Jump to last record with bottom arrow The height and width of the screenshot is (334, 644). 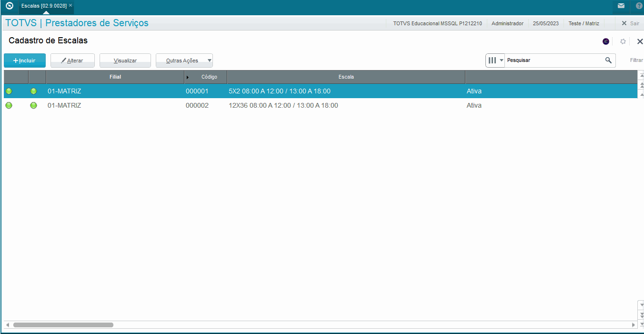point(641,324)
